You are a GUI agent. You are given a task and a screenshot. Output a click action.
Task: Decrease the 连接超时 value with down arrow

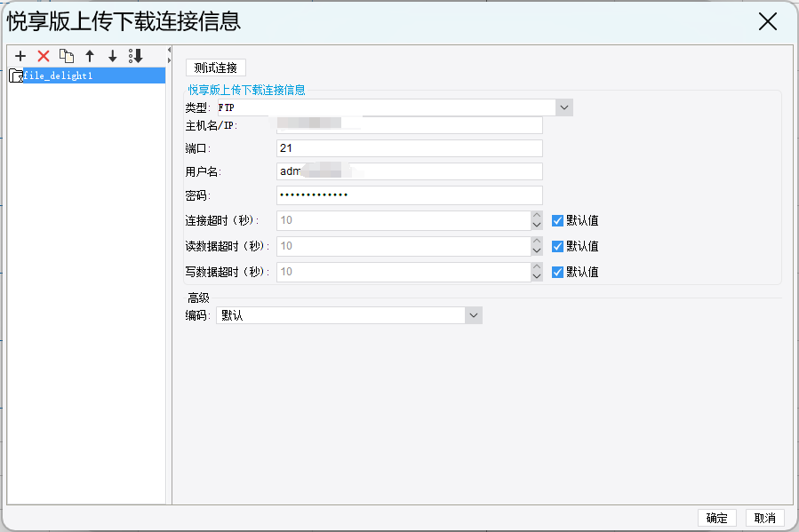pyautogui.click(x=537, y=225)
